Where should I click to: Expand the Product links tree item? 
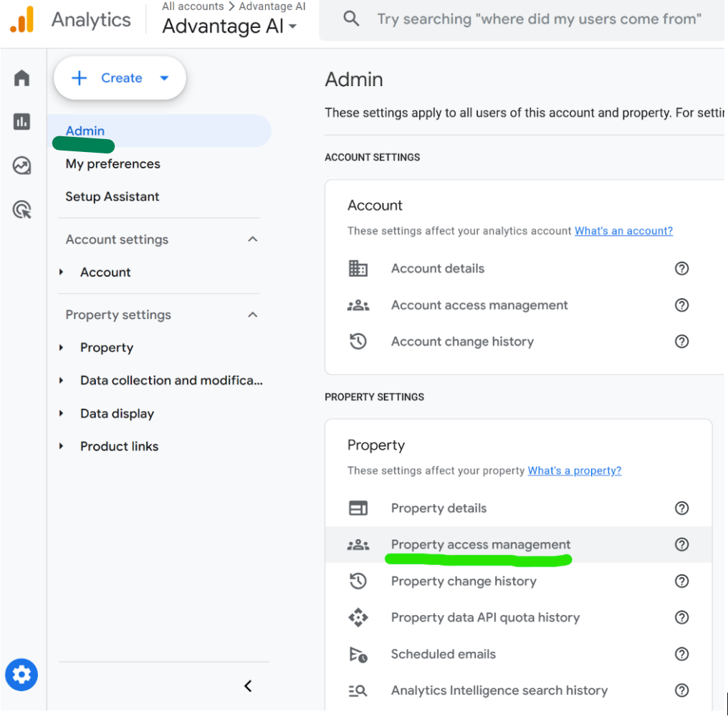(62, 446)
